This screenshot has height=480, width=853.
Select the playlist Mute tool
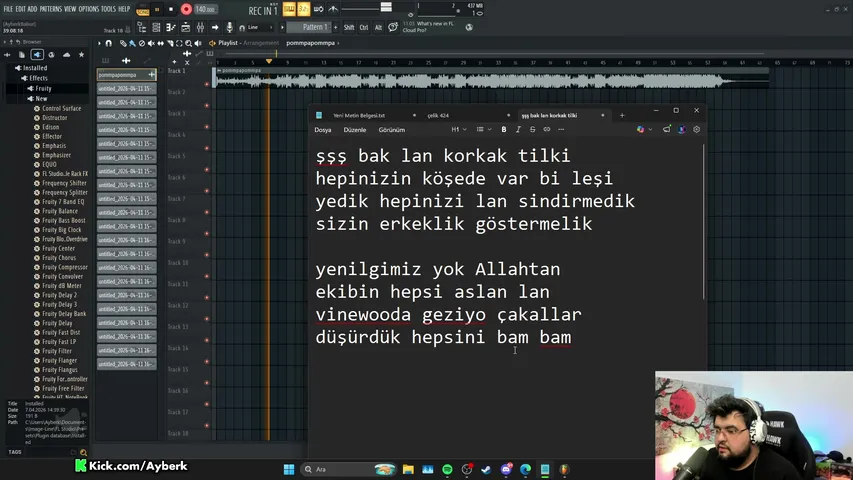click(x=151, y=43)
